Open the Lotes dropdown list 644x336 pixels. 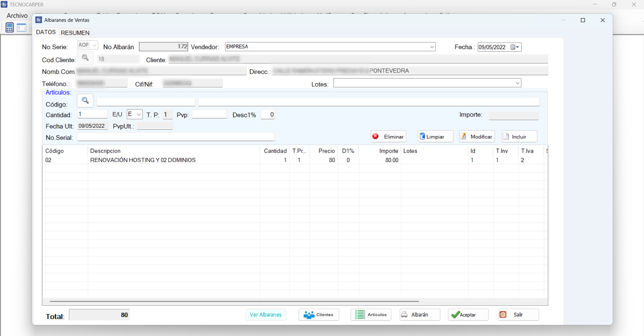tap(517, 83)
